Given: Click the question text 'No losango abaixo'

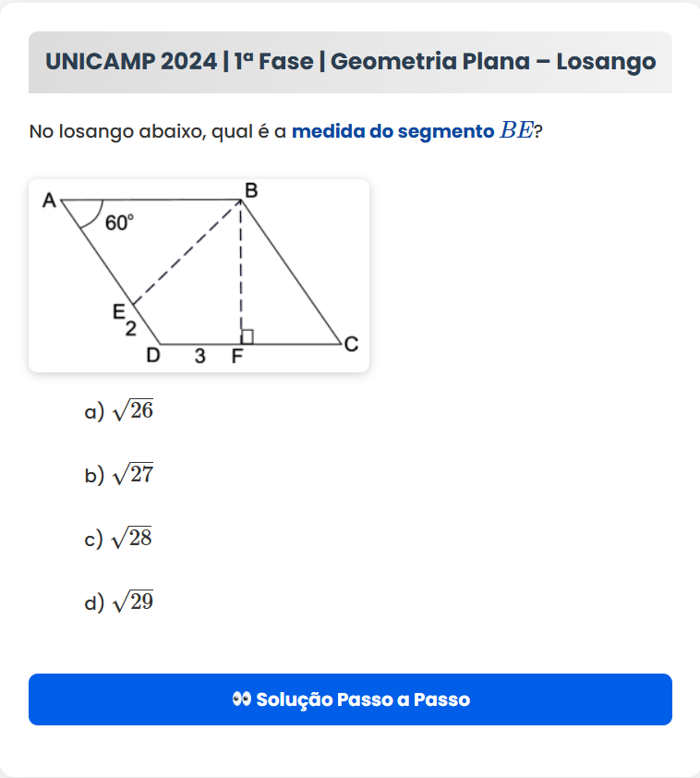Looking at the screenshot, I should (x=117, y=131).
